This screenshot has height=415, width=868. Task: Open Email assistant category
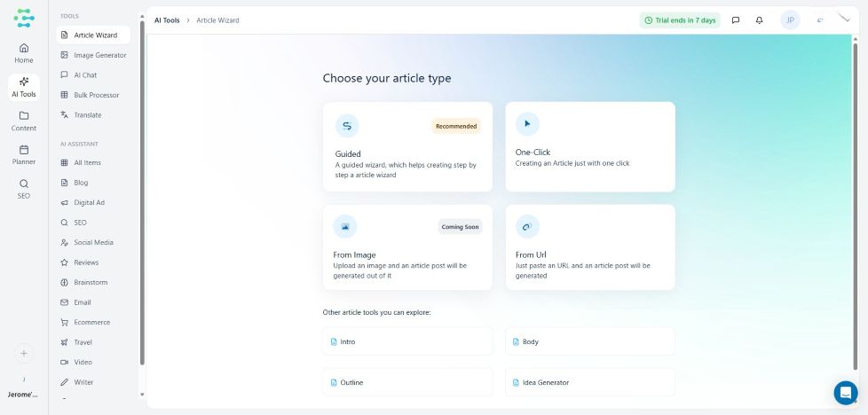93,302
